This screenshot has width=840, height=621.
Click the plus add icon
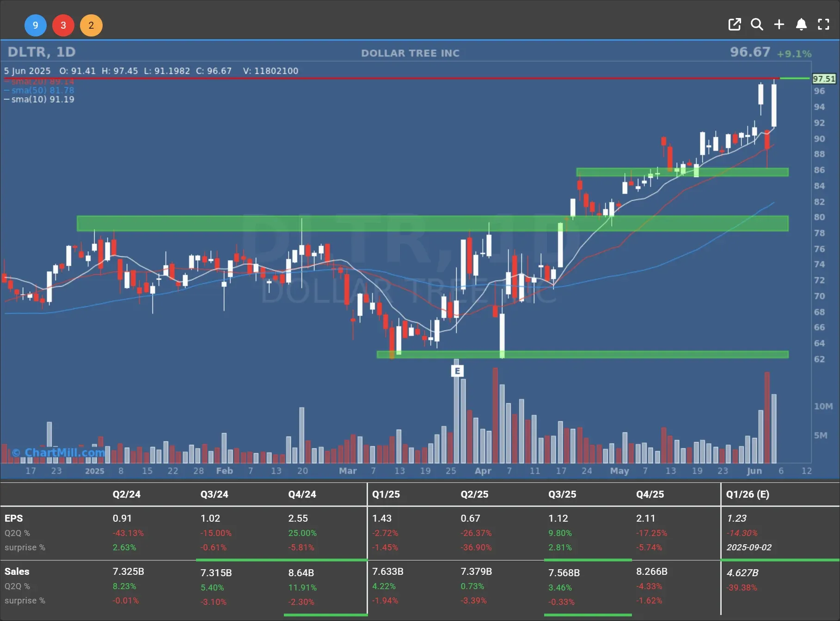(779, 24)
